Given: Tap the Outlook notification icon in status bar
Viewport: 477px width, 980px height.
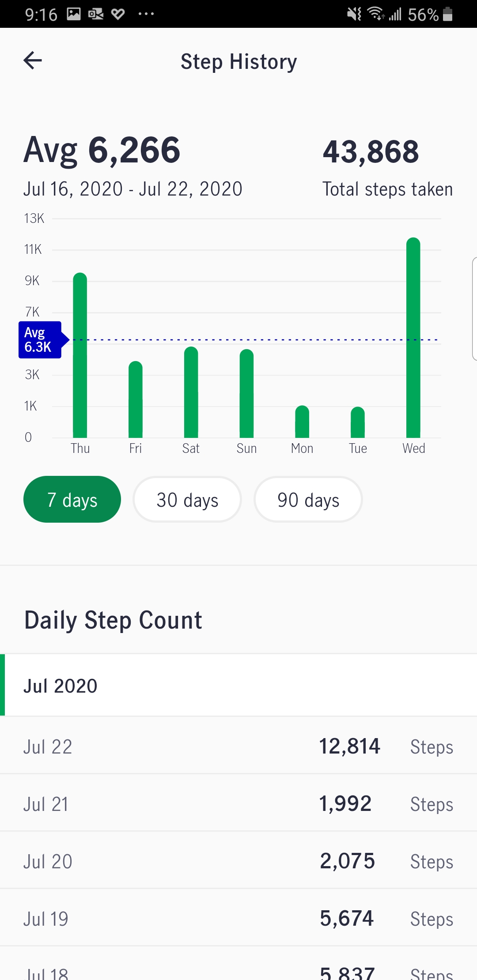Looking at the screenshot, I should pos(96,14).
